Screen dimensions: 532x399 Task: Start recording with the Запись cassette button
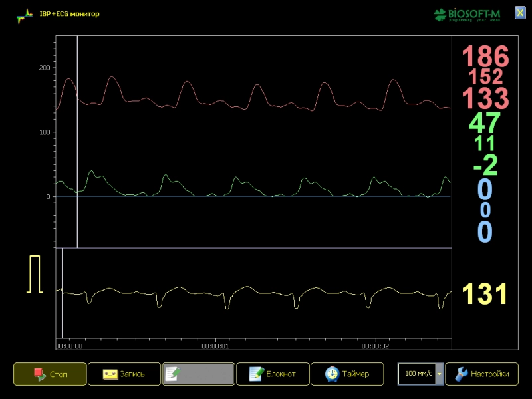(x=124, y=374)
